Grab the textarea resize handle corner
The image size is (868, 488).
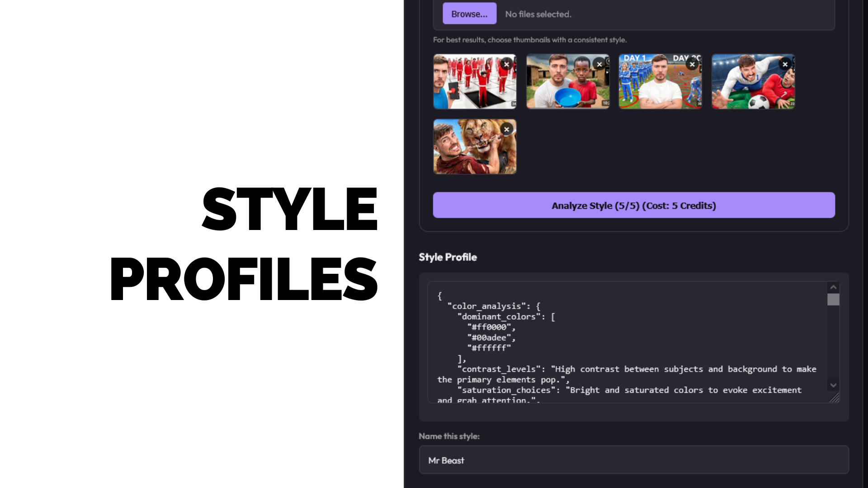point(835,398)
